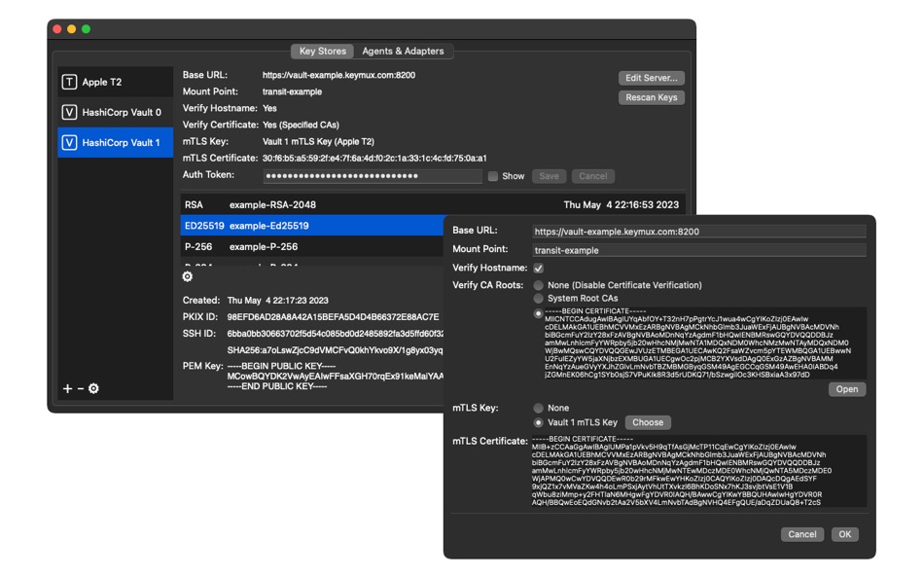The width and height of the screenshot is (924, 578).
Task: Click the green zoom window button
Action: (x=86, y=29)
